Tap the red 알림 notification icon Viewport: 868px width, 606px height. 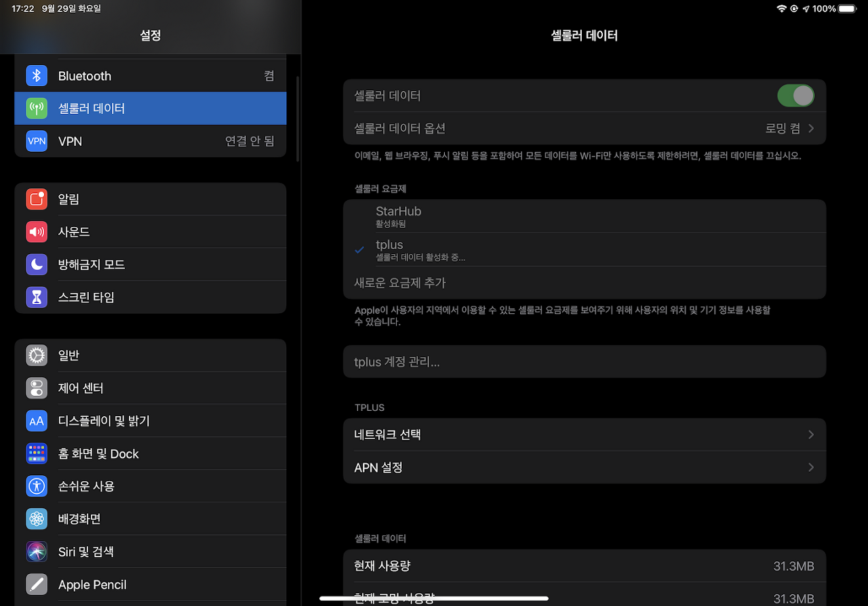point(37,199)
